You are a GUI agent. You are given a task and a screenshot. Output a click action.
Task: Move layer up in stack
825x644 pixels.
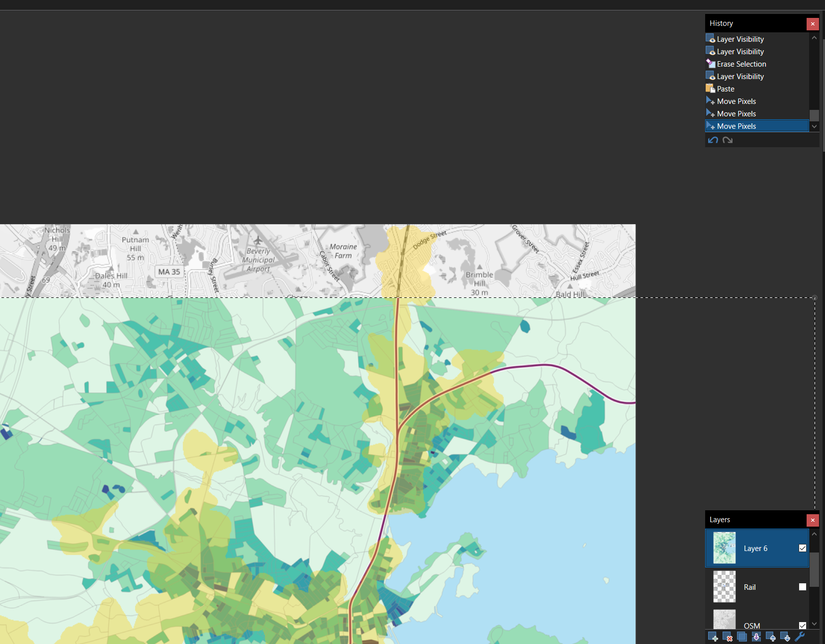pos(771,637)
